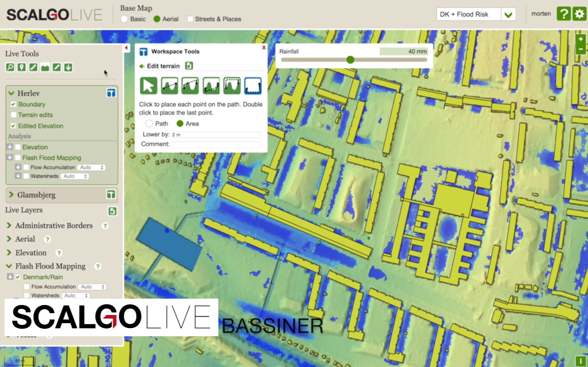Go back using the Edit terrain arrow
Viewport: 588px width, 367px height.
(x=142, y=66)
